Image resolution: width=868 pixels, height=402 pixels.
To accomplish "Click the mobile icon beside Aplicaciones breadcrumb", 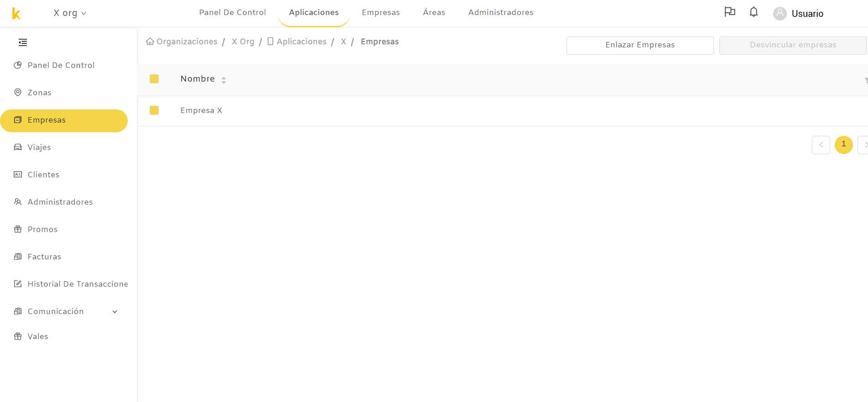I will 270,41.
